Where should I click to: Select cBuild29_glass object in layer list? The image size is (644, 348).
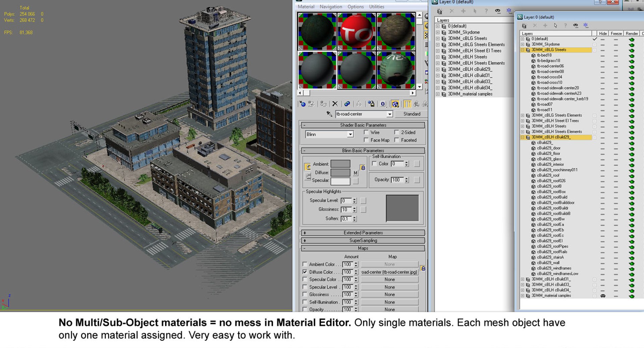[549, 159]
